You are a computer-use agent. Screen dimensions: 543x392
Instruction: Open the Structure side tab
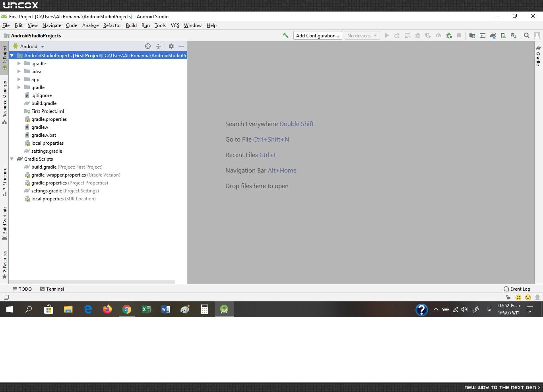pos(5,182)
